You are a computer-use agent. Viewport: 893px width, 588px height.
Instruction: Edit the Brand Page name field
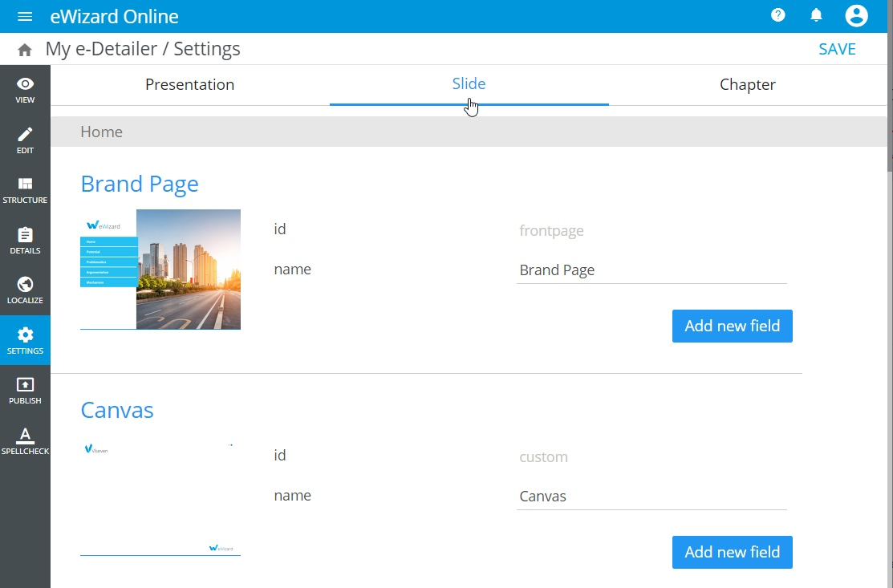click(x=651, y=270)
